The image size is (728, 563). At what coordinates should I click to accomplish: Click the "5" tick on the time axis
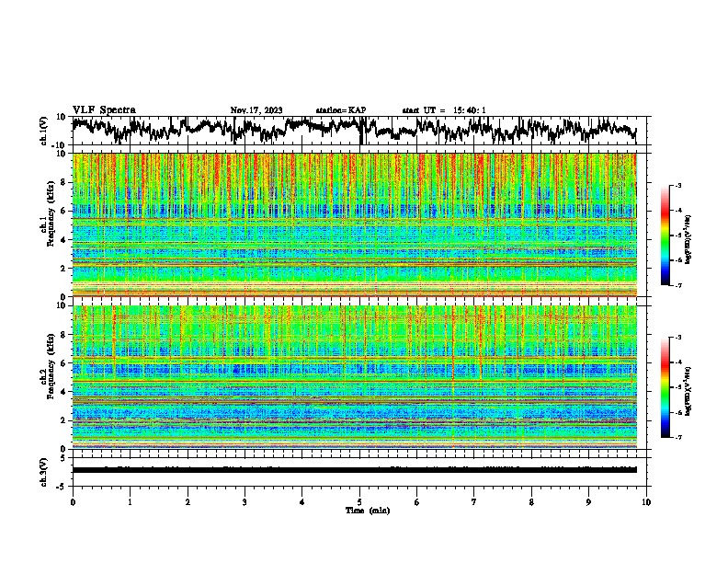[x=359, y=502]
